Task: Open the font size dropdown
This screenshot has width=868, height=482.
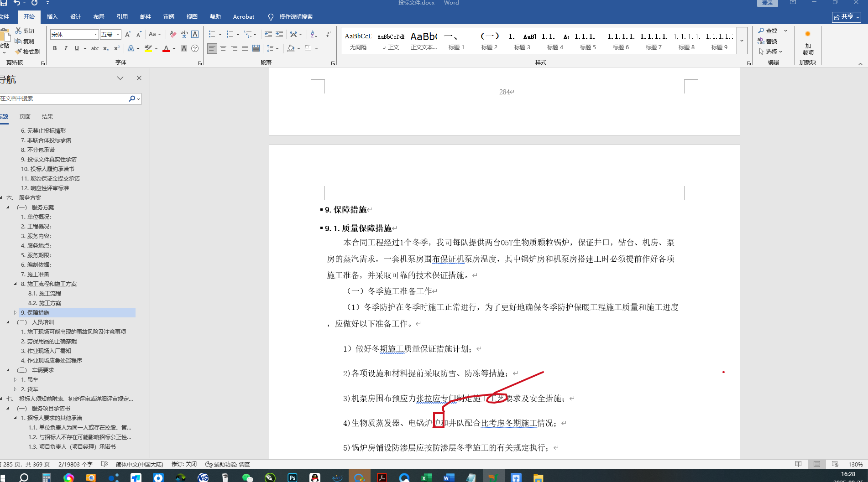Action: coord(118,34)
